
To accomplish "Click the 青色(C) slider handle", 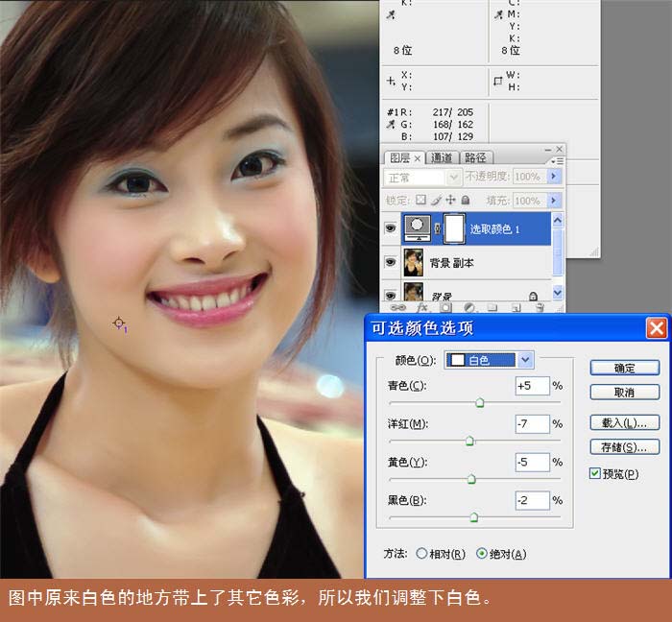I will pyautogui.click(x=480, y=403).
